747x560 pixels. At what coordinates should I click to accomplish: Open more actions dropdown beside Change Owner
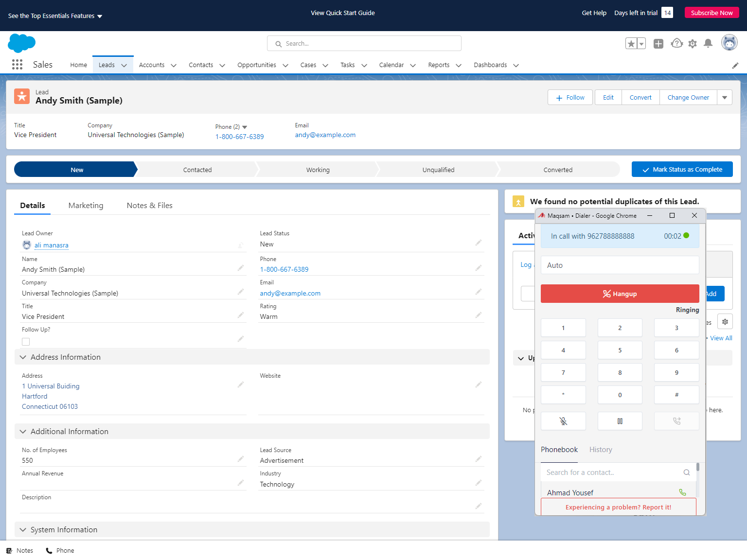pos(724,98)
